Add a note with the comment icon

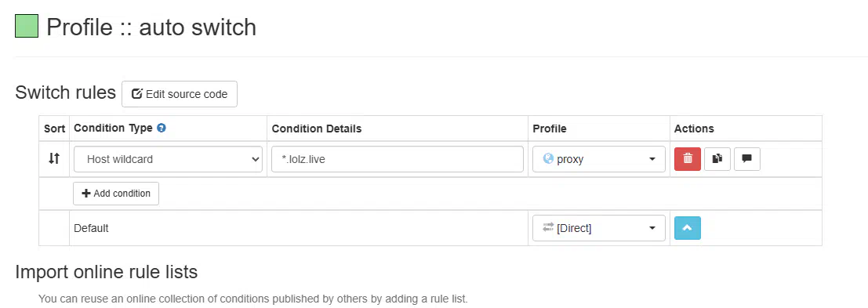746,158
